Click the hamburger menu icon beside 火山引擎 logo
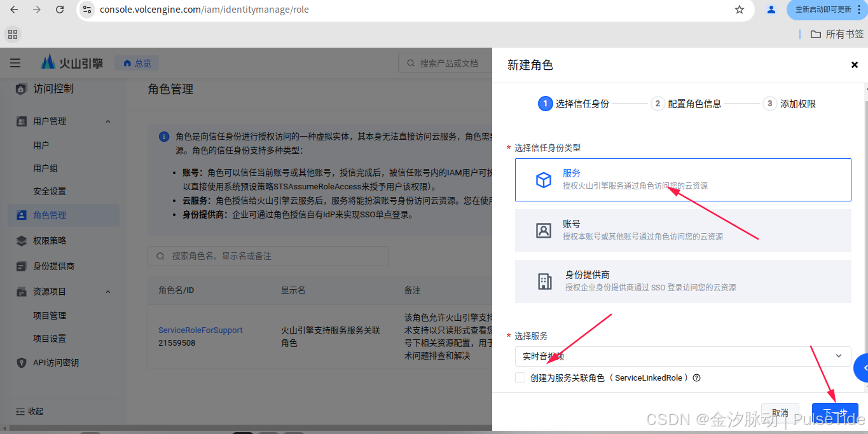Image resolution: width=868 pixels, height=434 pixels. click(15, 63)
